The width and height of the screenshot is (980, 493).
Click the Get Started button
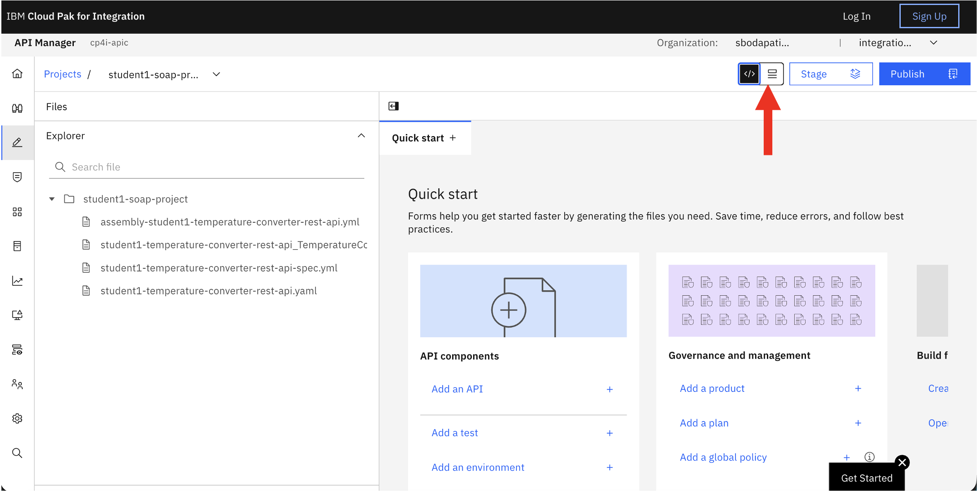867,478
